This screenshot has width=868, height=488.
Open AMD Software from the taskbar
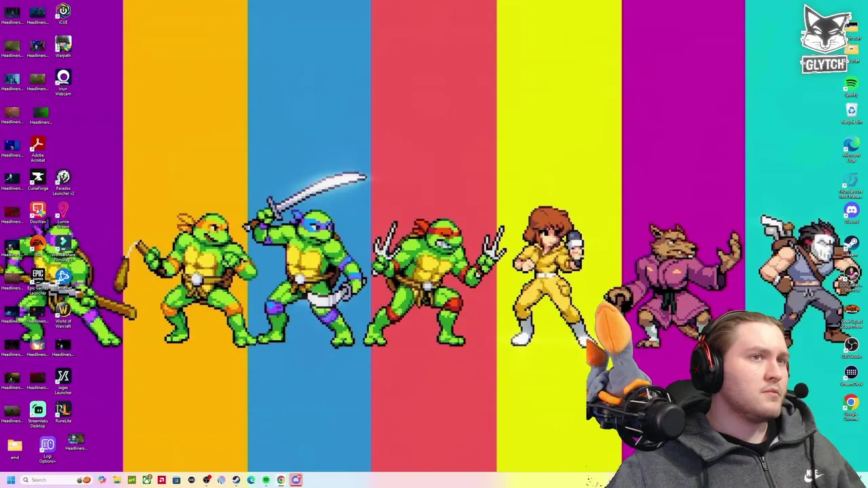(161, 480)
